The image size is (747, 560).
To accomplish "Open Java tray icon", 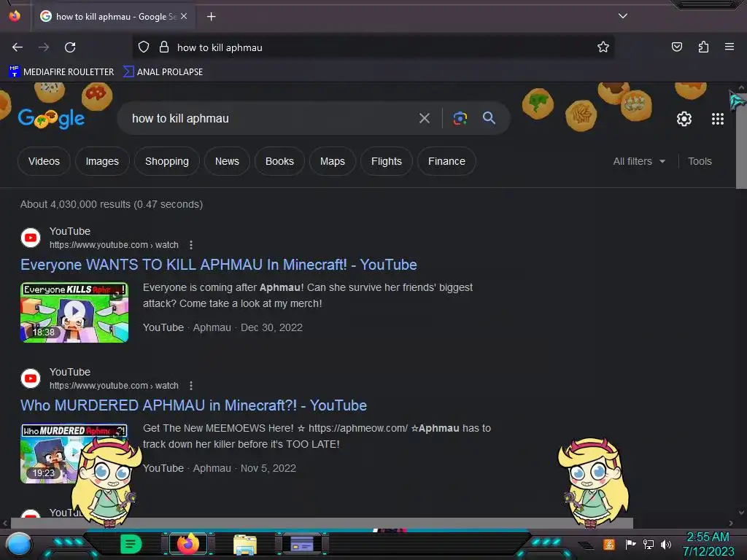I will (609, 544).
